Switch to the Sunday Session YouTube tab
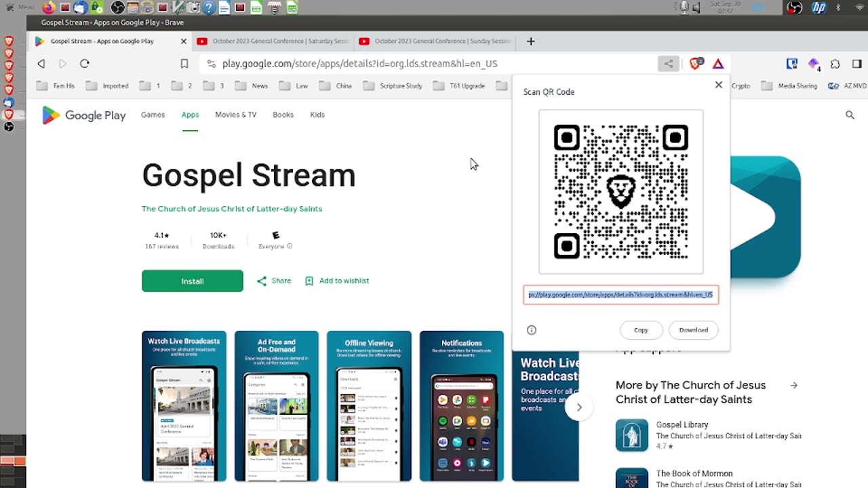 coord(435,41)
